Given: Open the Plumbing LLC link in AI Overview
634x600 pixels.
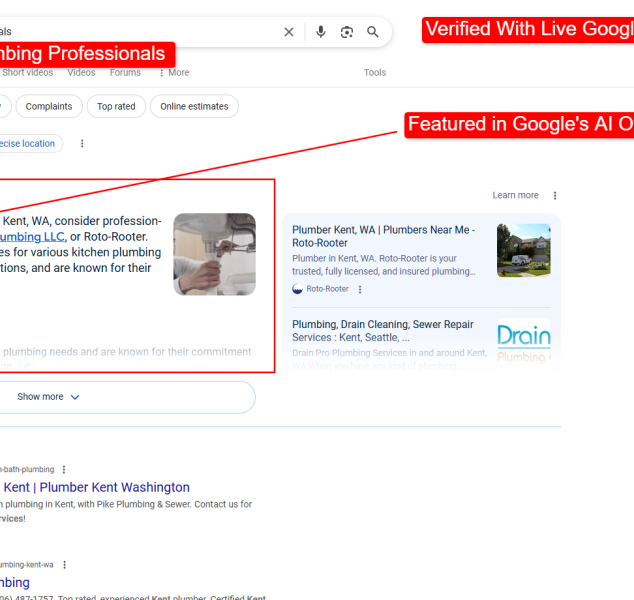Looking at the screenshot, I should [x=32, y=237].
